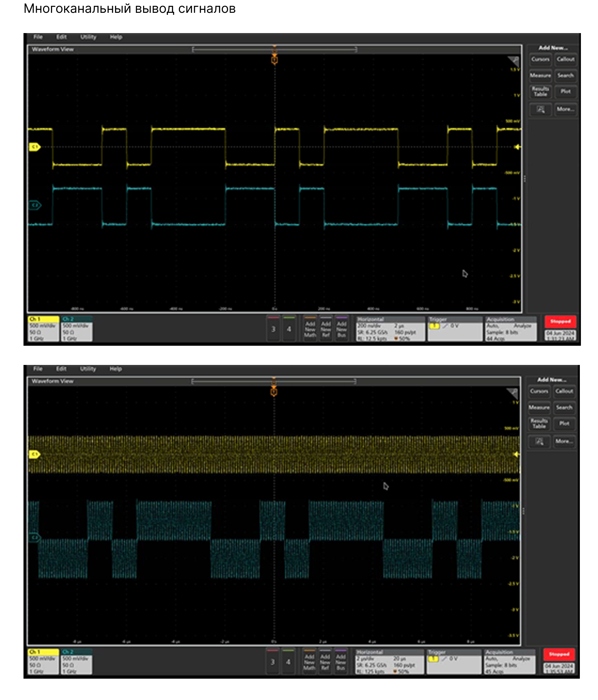Open Results Table in second oscilloscope screenshot
Image resolution: width=598 pixels, height=700 pixels.
[x=539, y=424]
